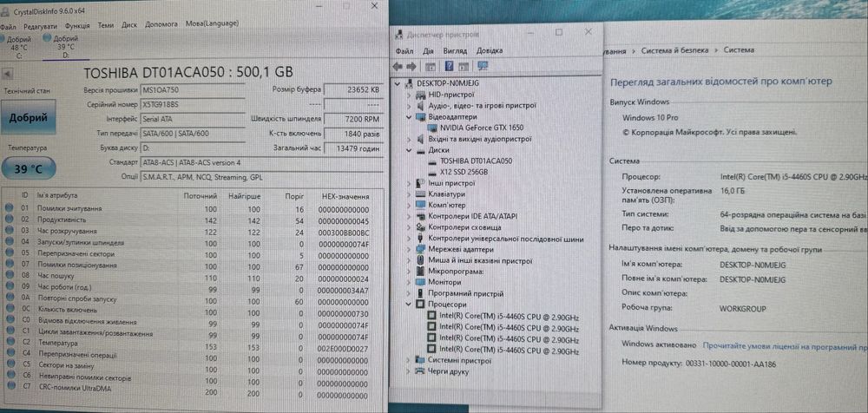Click the Комп'ютер category icon
Viewport: 868px width, 413px height.
[x=422, y=206]
